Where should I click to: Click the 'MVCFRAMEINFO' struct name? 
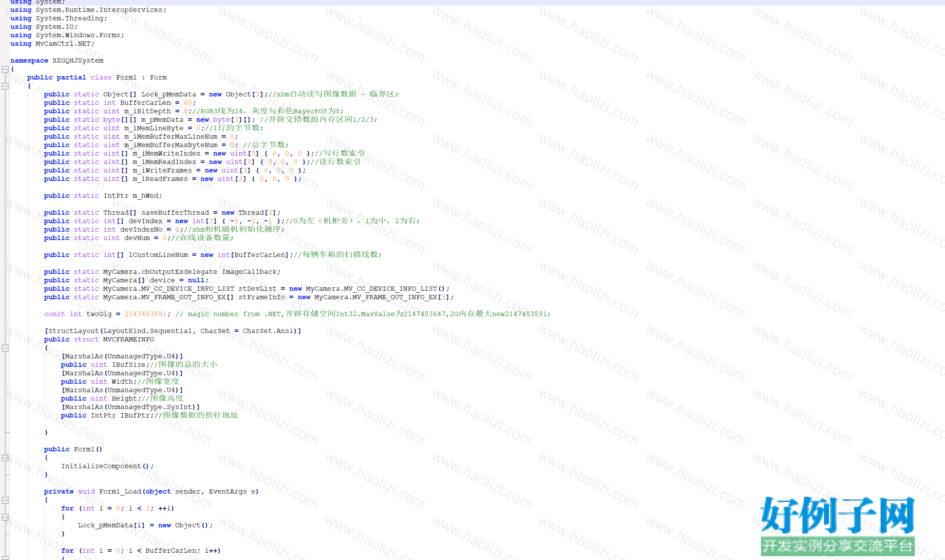(x=128, y=340)
